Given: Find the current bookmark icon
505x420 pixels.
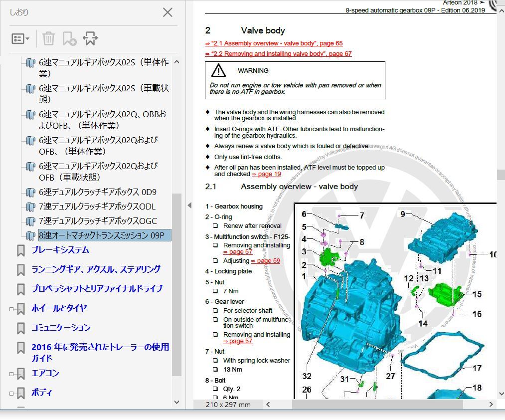Looking at the screenshot, I should pyautogui.click(x=90, y=39).
